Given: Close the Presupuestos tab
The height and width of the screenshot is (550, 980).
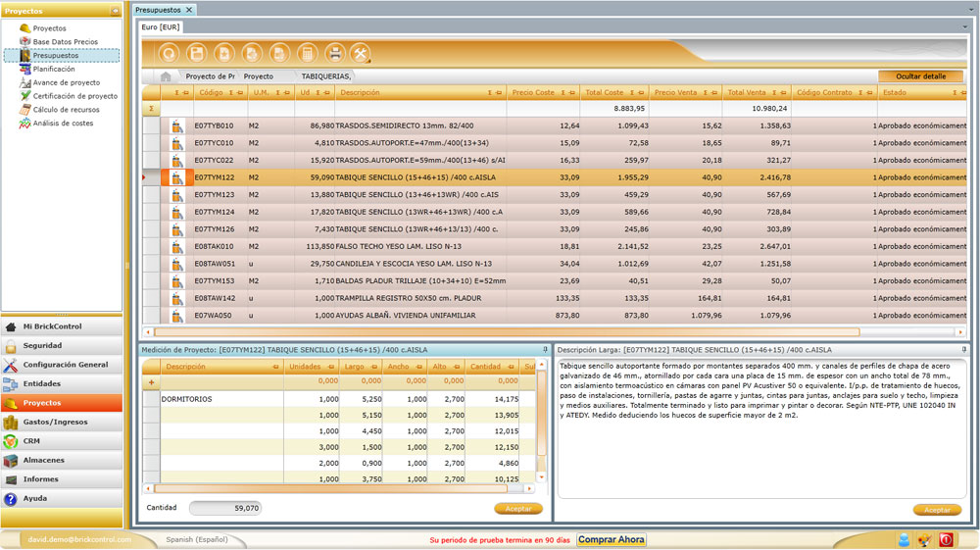Looking at the screenshot, I should point(189,10).
